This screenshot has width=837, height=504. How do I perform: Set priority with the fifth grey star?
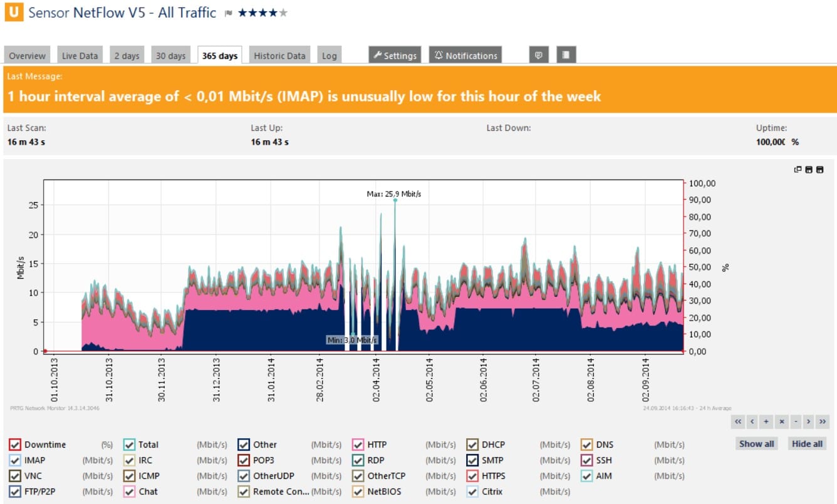point(283,13)
